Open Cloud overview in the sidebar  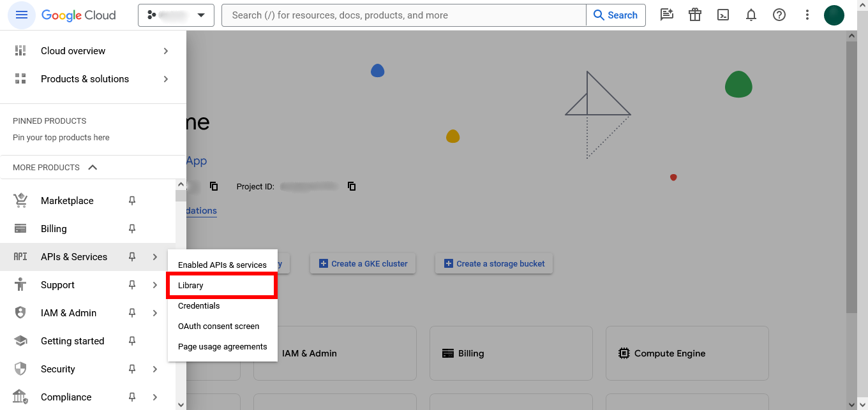pos(73,51)
